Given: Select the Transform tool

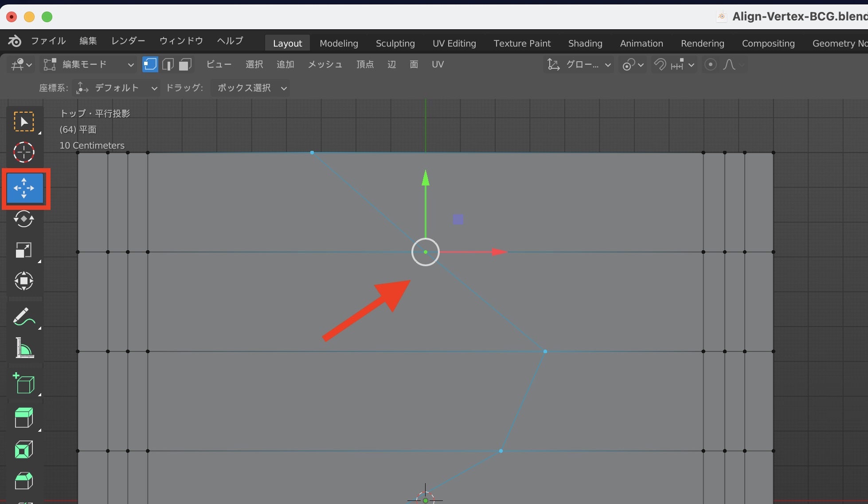Looking at the screenshot, I should click(x=24, y=281).
